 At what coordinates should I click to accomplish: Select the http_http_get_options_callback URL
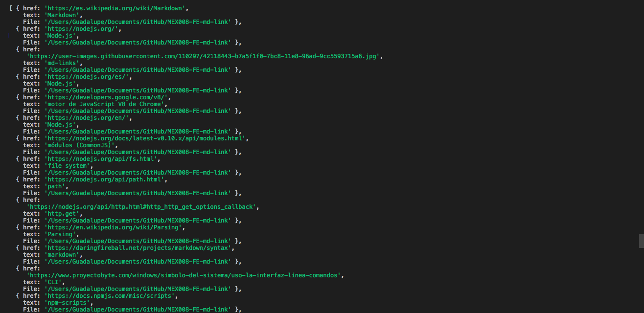point(141,207)
